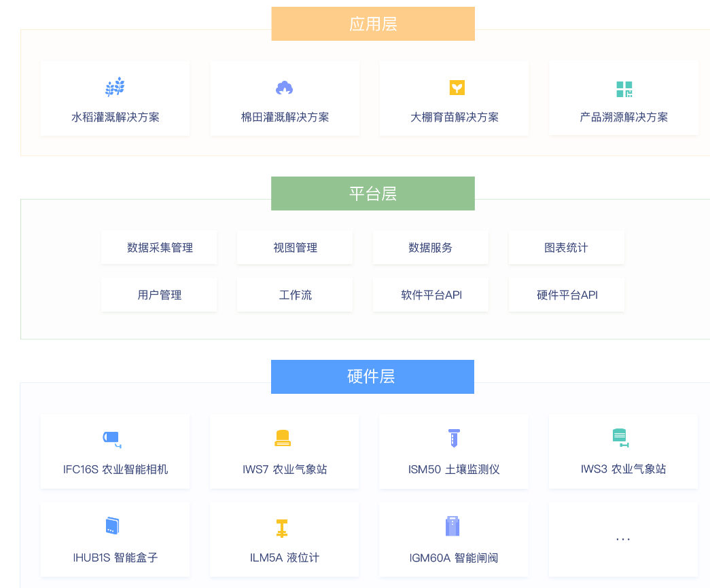This screenshot has height=588, width=710.
Task: Click the QR code icon above 产品溯源解决方案
Action: (x=624, y=89)
